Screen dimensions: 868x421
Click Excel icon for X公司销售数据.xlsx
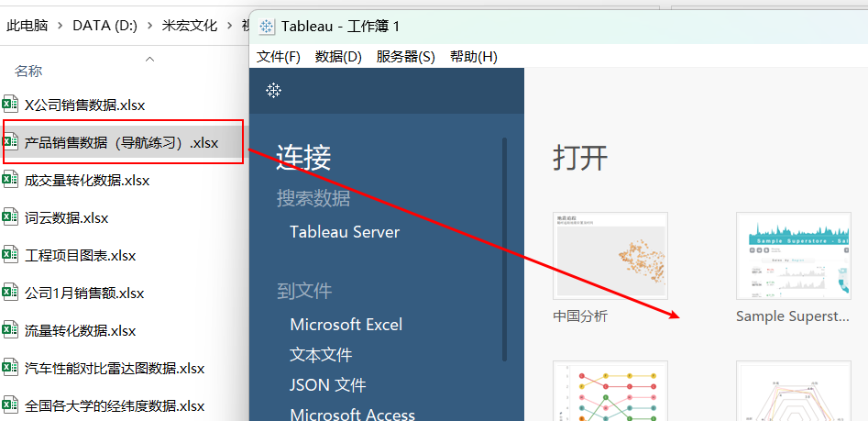click(x=11, y=104)
